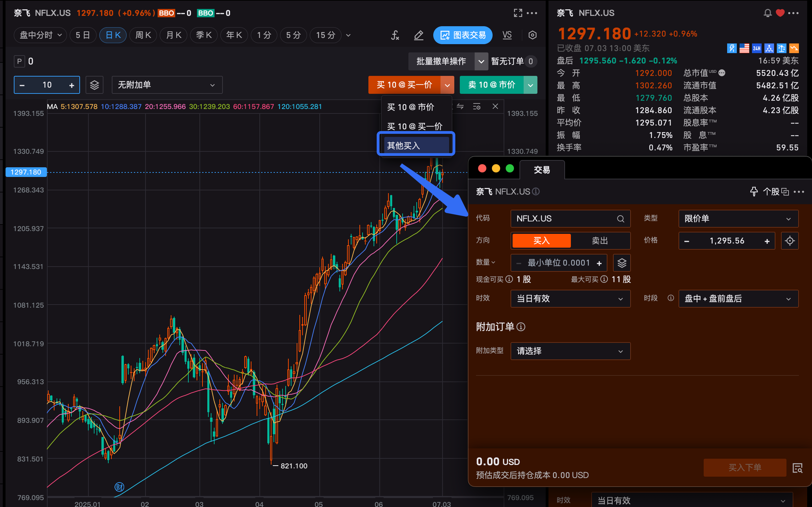Choose 买 10 @ 市价 menu entry
Viewport: 812px width, 507px height.
tap(416, 107)
